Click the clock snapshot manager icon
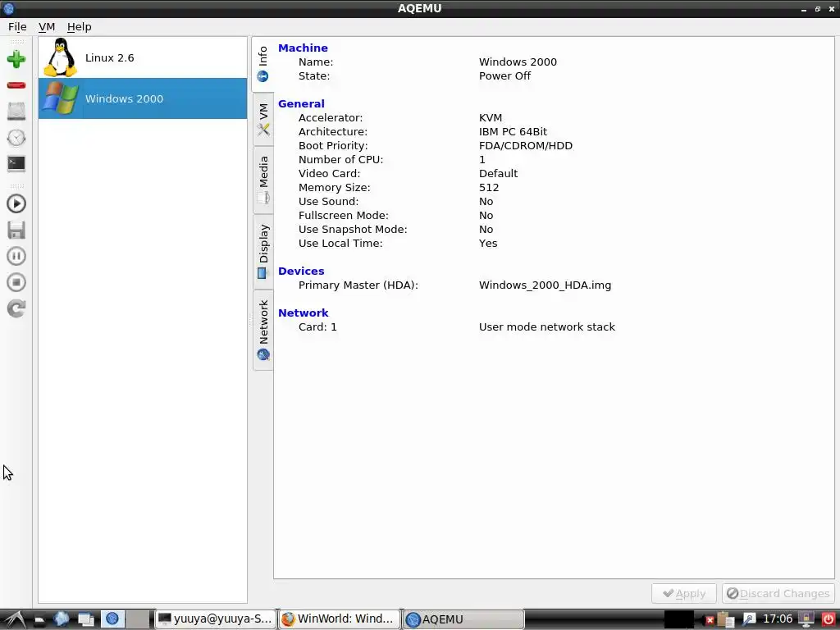This screenshot has width=840, height=630. pyautogui.click(x=16, y=138)
